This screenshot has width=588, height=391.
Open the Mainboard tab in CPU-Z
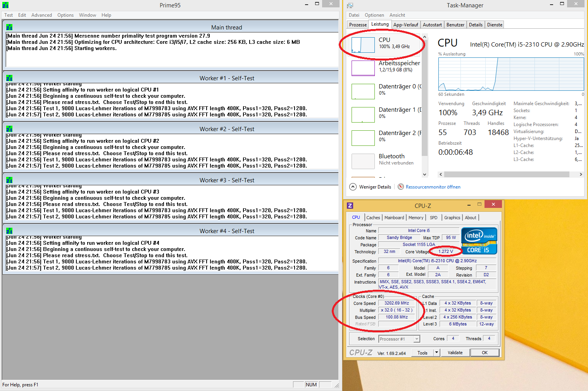click(394, 218)
